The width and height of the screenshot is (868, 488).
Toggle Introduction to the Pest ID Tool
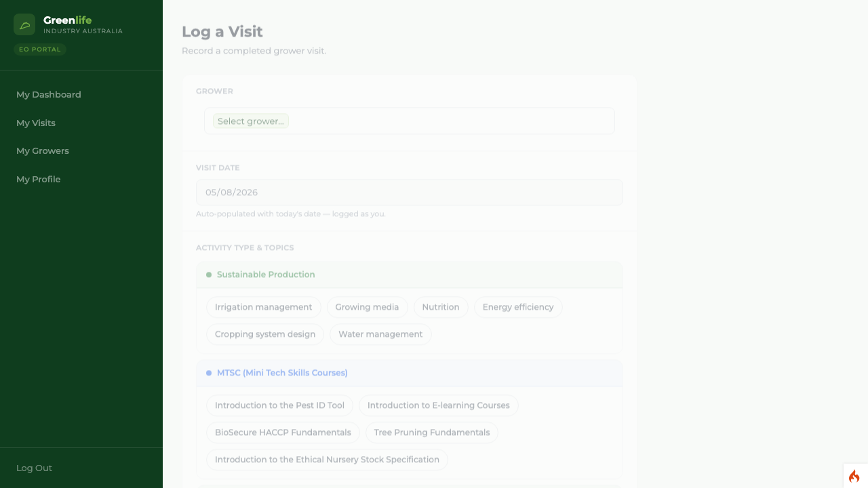(279, 405)
